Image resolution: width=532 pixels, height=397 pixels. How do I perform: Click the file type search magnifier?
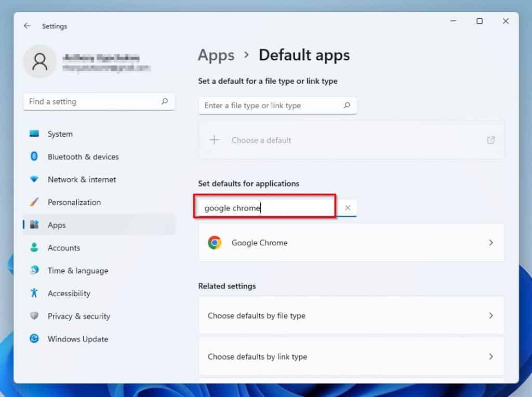coord(347,105)
